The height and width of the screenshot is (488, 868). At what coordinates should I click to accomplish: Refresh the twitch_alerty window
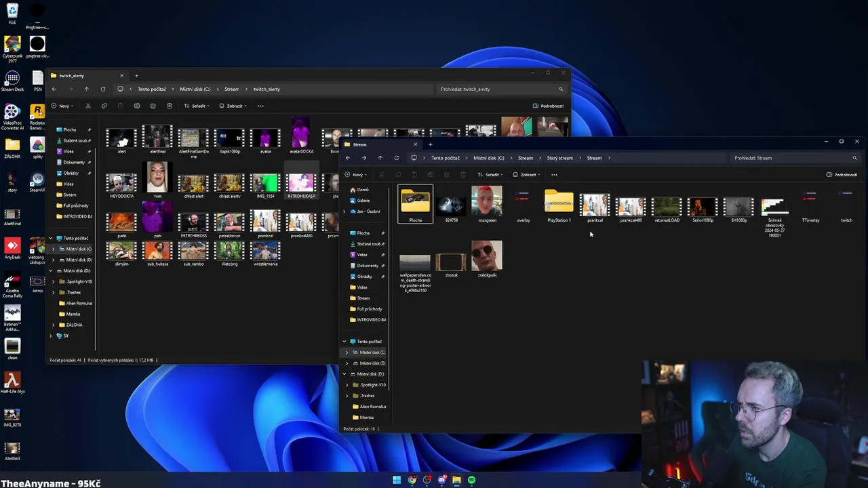(103, 89)
